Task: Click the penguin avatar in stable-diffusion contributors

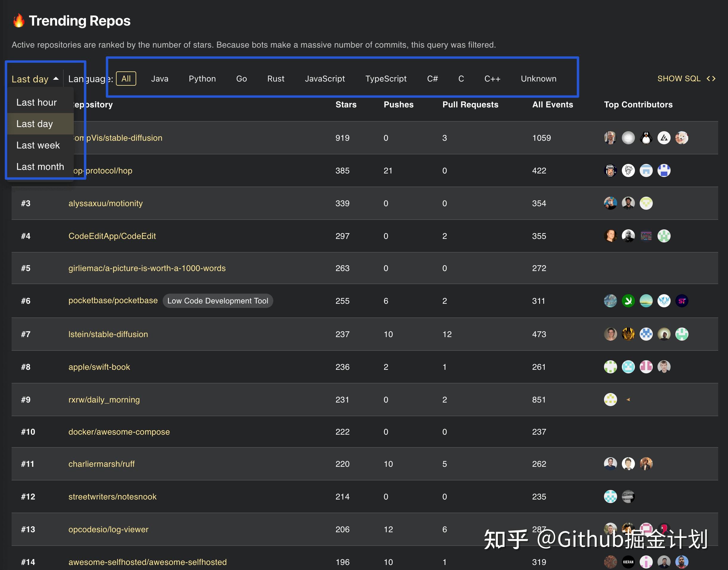Action: click(x=646, y=137)
